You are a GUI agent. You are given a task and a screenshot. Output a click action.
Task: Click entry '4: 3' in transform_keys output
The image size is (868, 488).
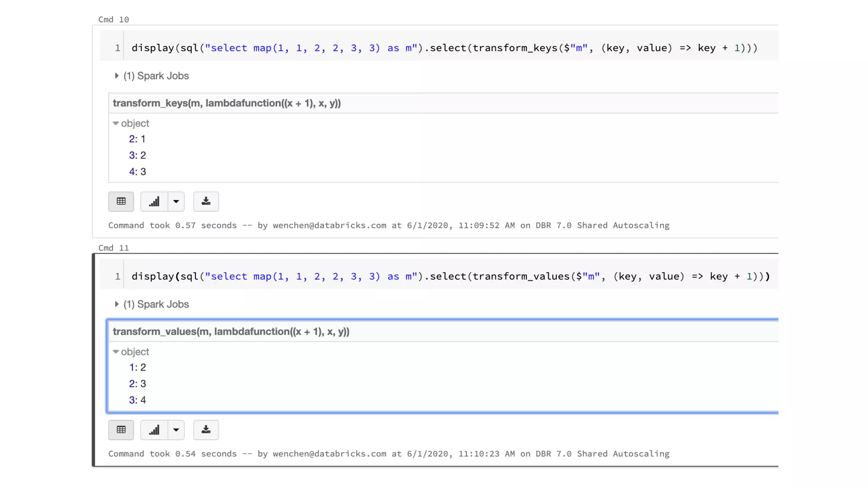click(x=137, y=172)
